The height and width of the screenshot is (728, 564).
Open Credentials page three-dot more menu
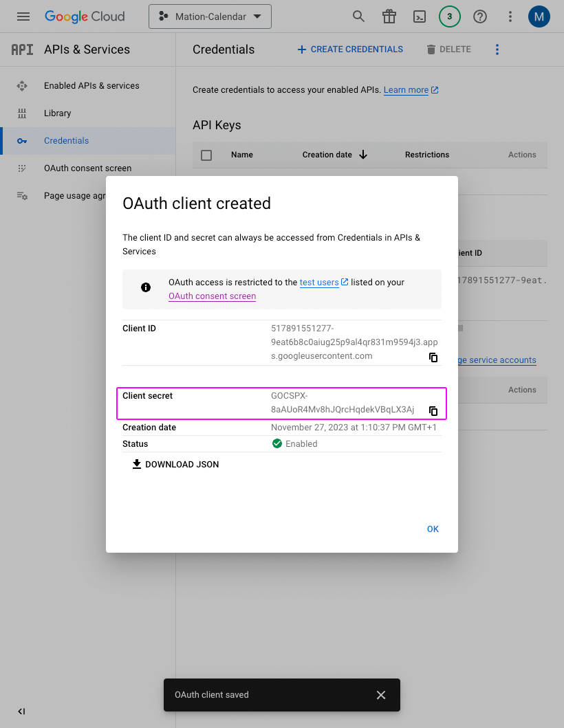pyautogui.click(x=497, y=49)
